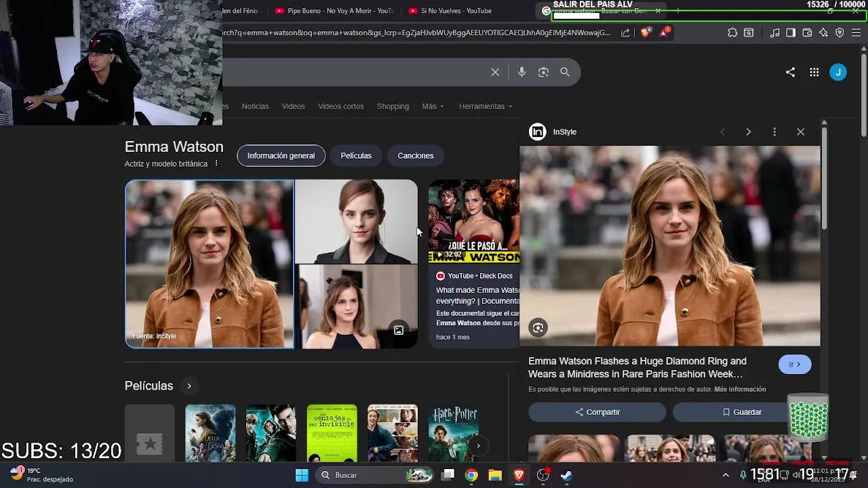Open Google Lens image search
Image resolution: width=868 pixels, height=488 pixels.
(543, 72)
